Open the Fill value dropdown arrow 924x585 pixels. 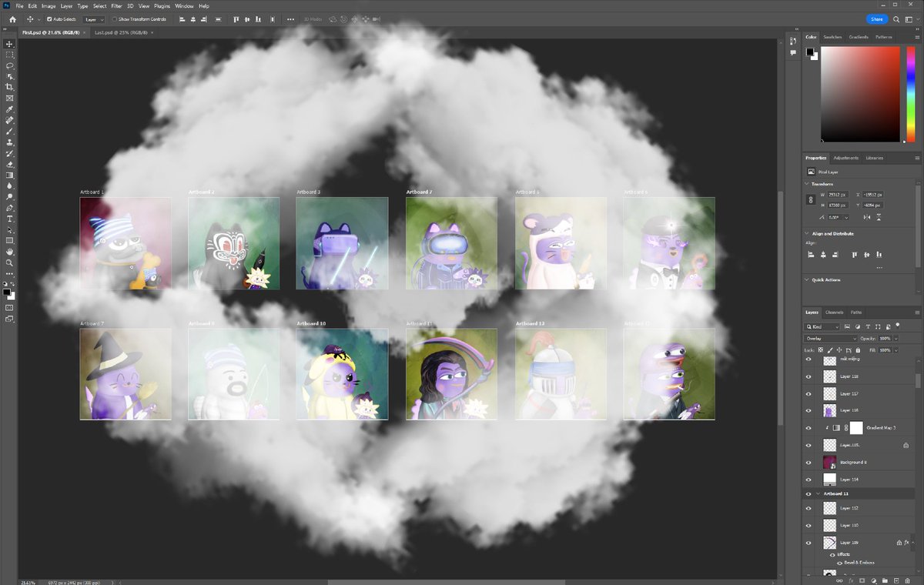(896, 349)
